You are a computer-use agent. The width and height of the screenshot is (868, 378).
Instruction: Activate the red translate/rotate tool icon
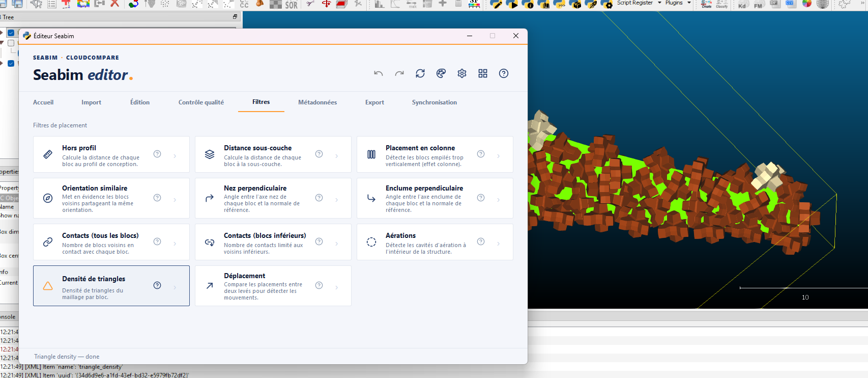tap(326, 4)
